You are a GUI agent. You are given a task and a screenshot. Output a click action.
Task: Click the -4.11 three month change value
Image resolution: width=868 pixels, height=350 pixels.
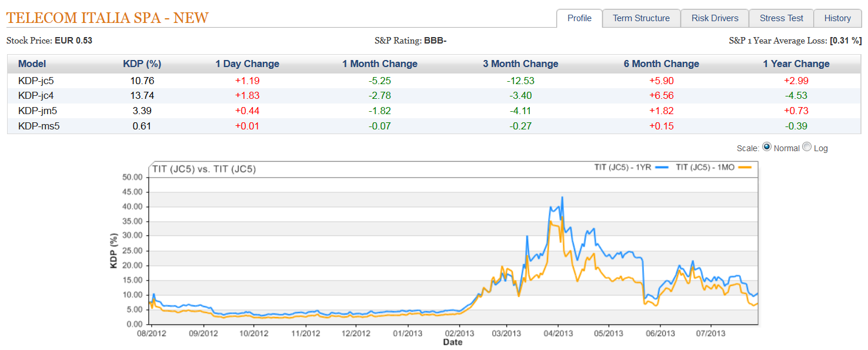(520, 111)
